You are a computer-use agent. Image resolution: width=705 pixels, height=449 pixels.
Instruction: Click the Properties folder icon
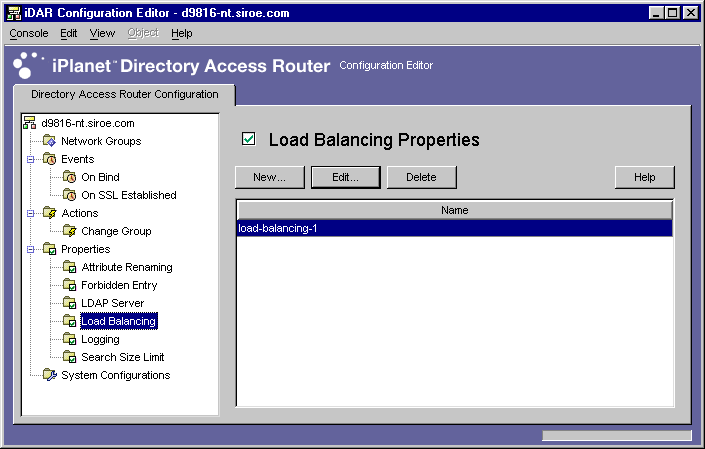[49, 249]
